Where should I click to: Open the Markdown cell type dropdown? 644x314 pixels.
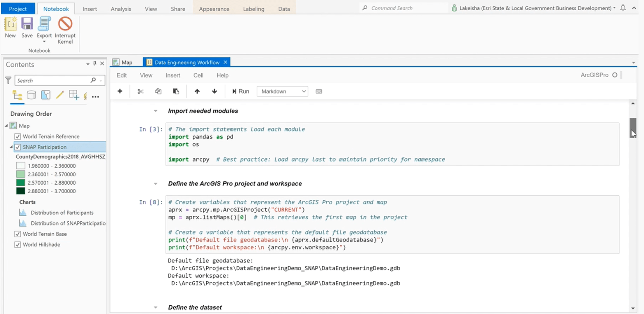click(282, 91)
